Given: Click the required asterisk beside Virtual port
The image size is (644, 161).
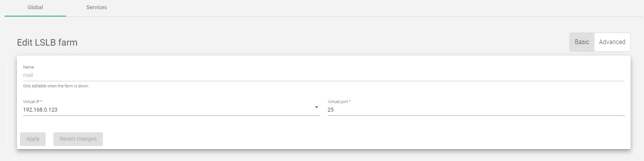Looking at the screenshot, I should 350,102.
